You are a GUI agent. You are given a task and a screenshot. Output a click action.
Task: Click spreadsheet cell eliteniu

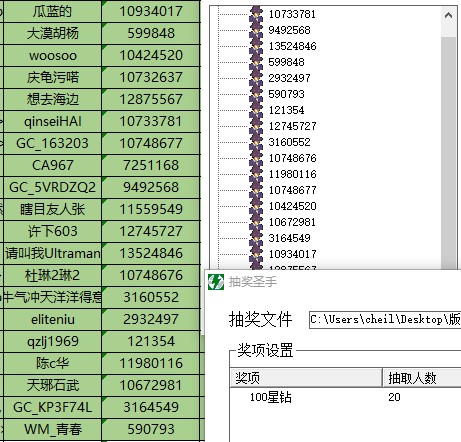52,319
